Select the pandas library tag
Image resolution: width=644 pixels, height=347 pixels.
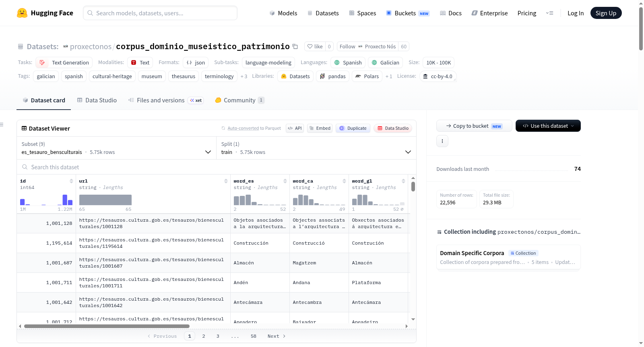click(332, 76)
